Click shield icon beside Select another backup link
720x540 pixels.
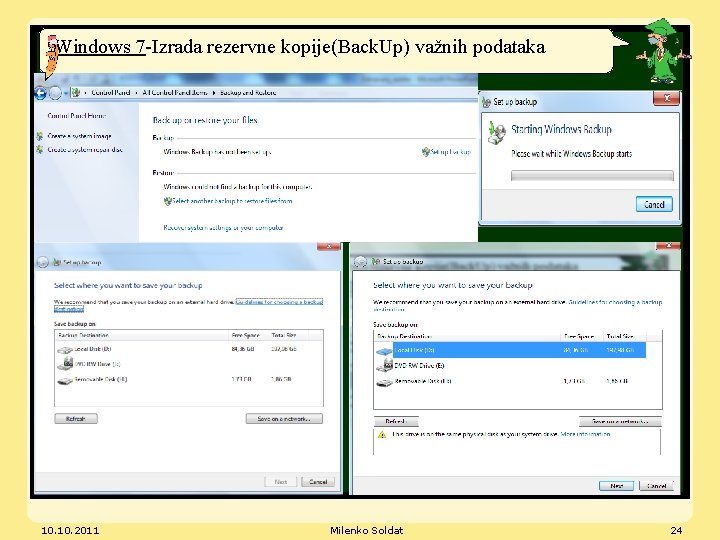click(168, 201)
